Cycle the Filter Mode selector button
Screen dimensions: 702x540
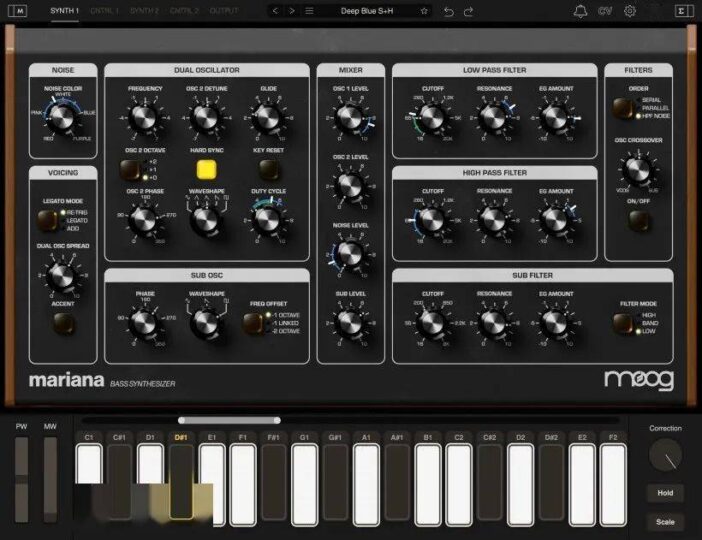coord(625,322)
